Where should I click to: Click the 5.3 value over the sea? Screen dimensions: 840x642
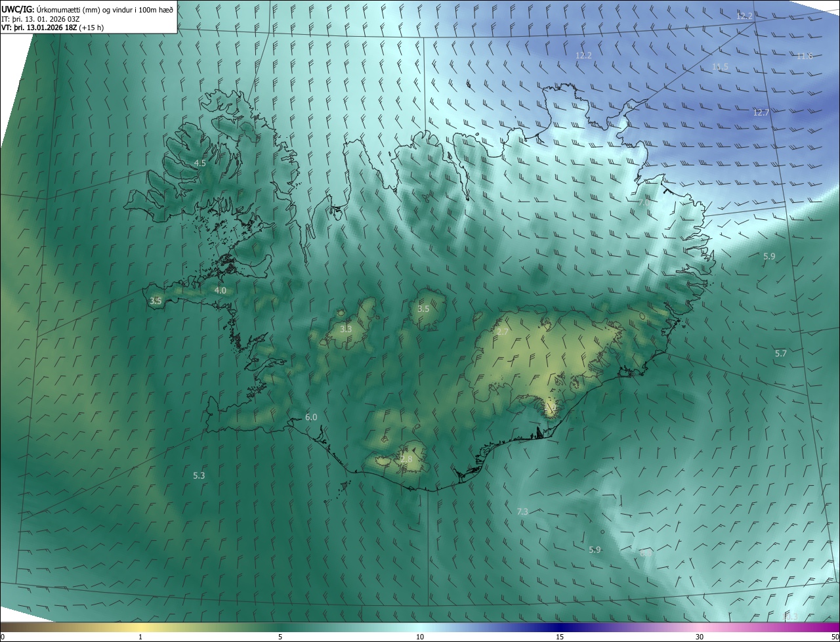(199, 475)
